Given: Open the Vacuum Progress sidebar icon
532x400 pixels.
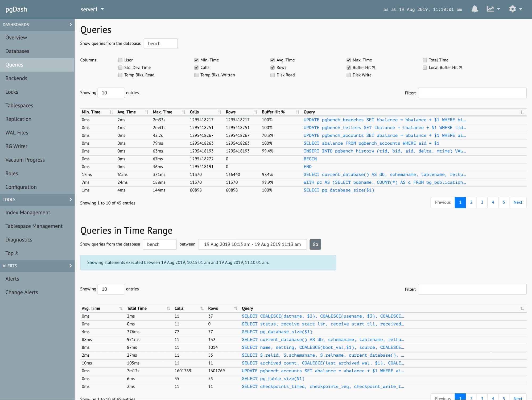Looking at the screenshot, I should pyautogui.click(x=25, y=160).
